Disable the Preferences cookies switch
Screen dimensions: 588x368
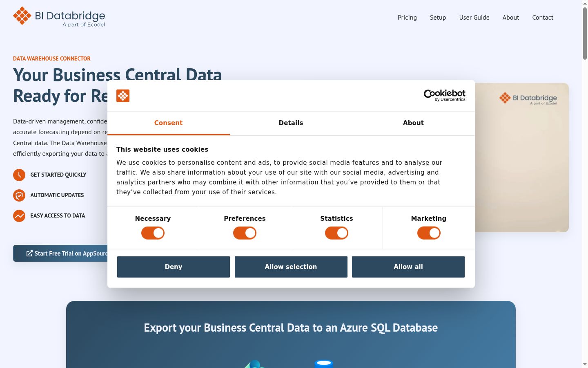click(245, 233)
